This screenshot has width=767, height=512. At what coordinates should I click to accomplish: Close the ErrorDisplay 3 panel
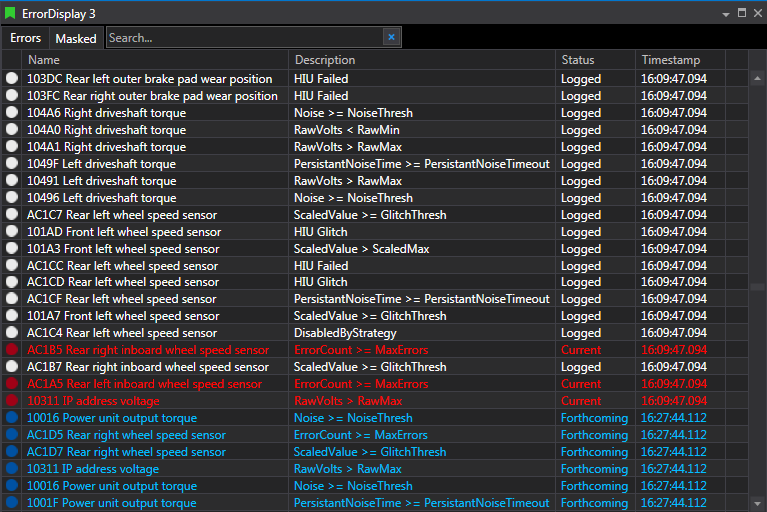coord(756,14)
